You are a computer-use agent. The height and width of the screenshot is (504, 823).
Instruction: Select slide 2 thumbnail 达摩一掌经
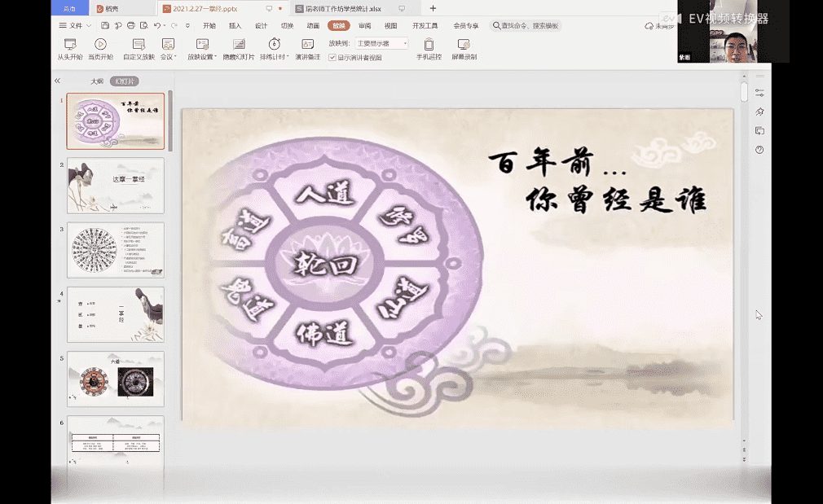(115, 186)
